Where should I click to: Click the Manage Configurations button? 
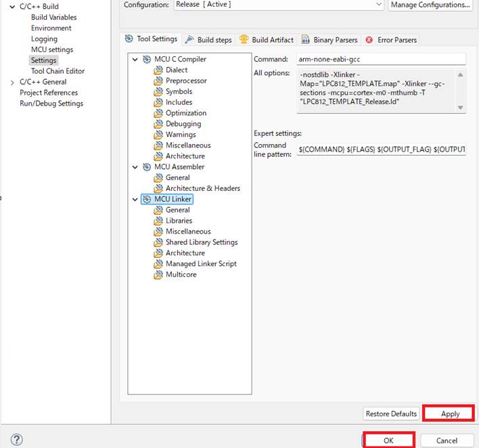tap(430, 5)
